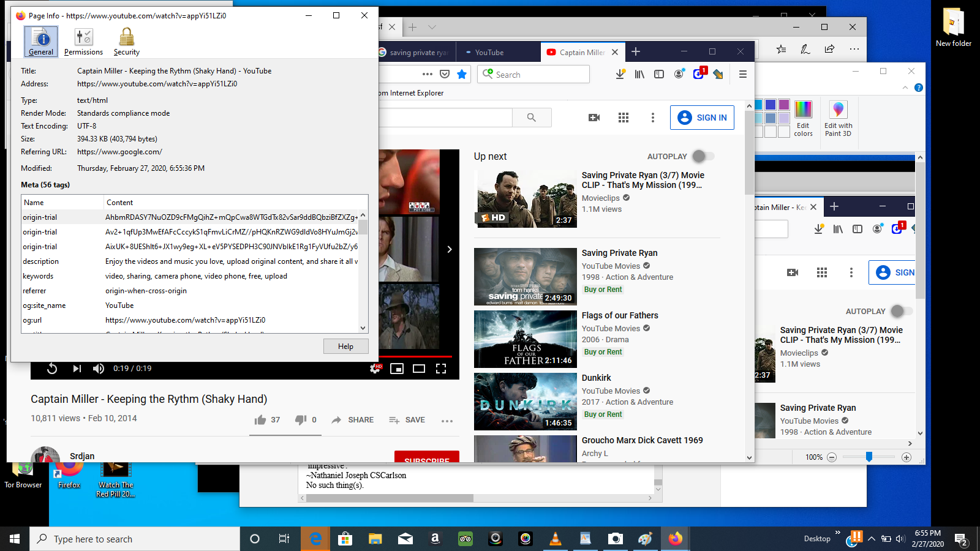Collapse the Paint ribbon chevron

point(905,88)
